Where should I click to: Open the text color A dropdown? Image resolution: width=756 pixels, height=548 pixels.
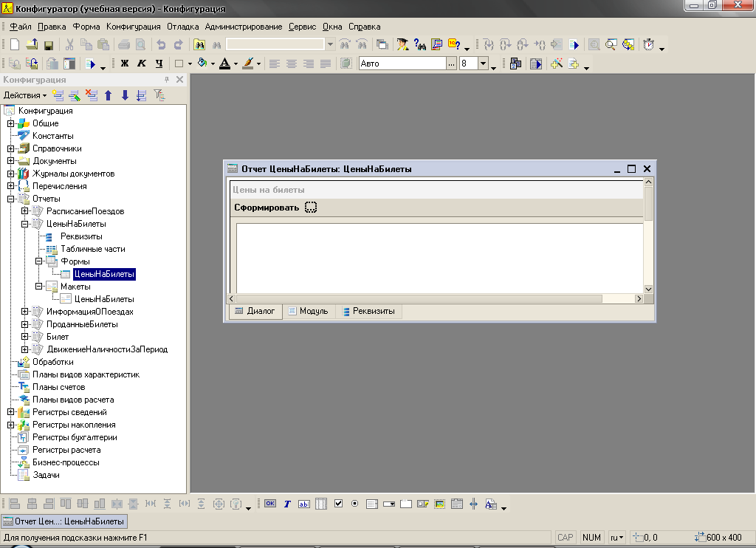[x=236, y=64]
